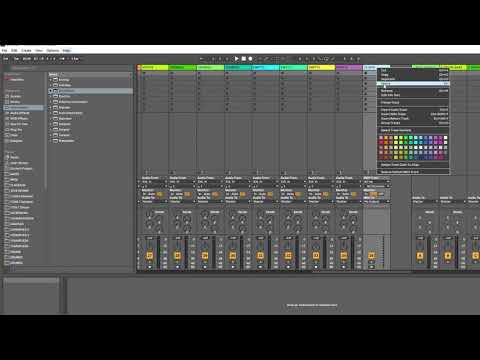Open the MIDI track's MIDI From chooser

(x=376, y=182)
